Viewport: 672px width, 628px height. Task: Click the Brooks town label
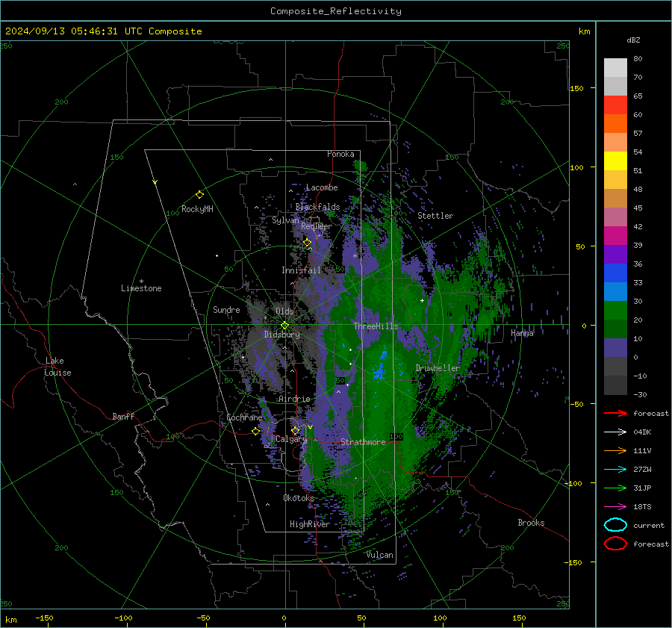(x=531, y=523)
